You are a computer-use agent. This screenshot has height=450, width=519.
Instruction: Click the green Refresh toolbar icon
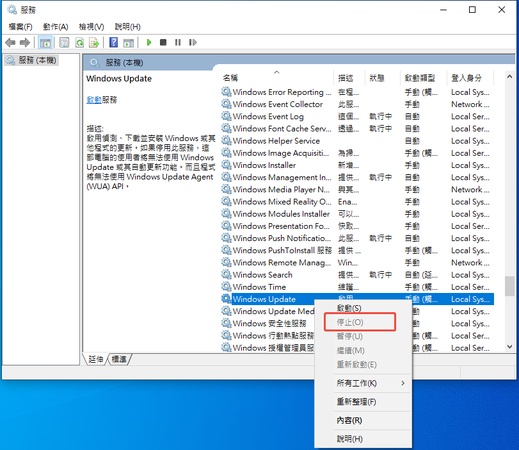click(79, 42)
